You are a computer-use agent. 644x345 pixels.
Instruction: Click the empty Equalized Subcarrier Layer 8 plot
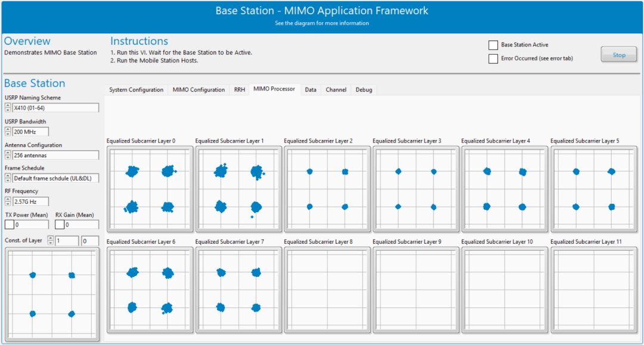tap(327, 290)
